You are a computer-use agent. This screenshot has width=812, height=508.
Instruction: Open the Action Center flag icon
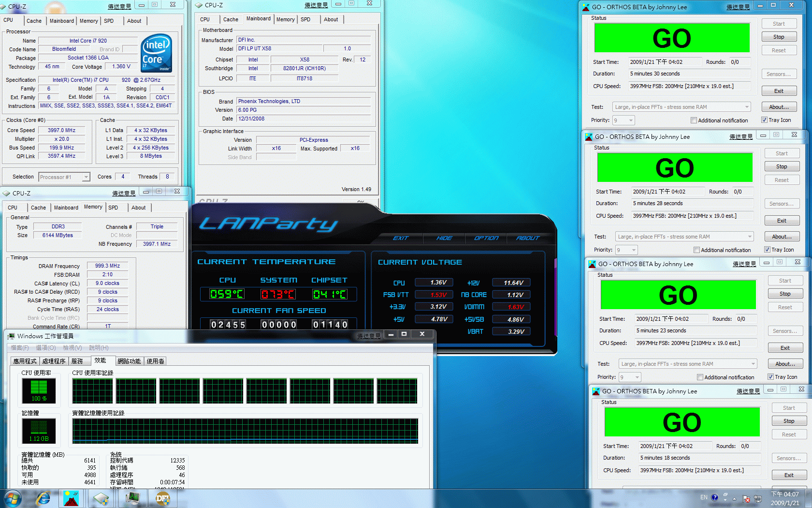coord(746,498)
